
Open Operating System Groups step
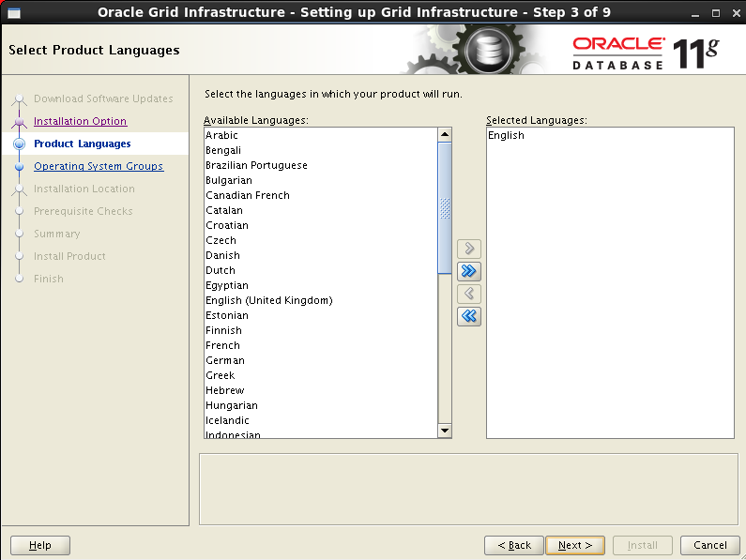pyautogui.click(x=99, y=166)
